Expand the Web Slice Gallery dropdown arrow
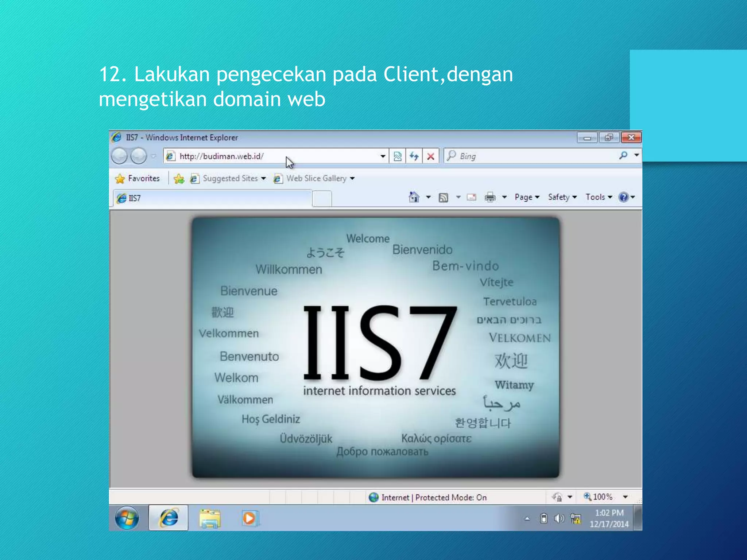 coord(352,179)
